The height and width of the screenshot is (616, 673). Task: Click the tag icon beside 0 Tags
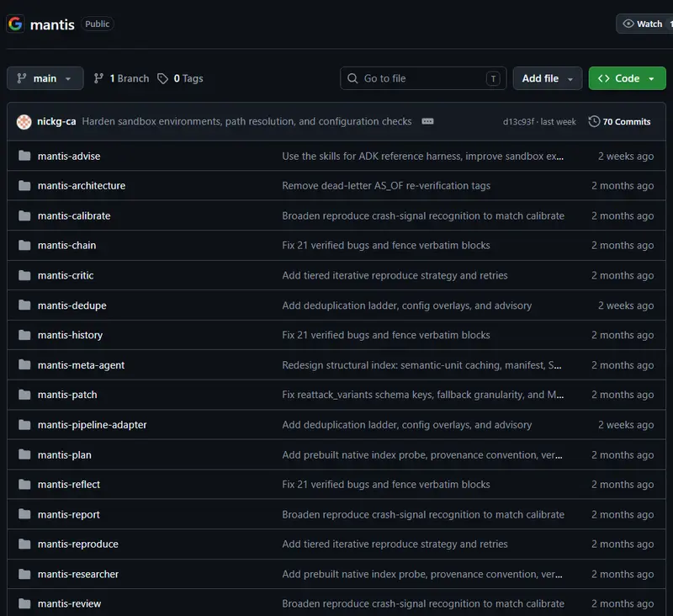click(x=162, y=78)
